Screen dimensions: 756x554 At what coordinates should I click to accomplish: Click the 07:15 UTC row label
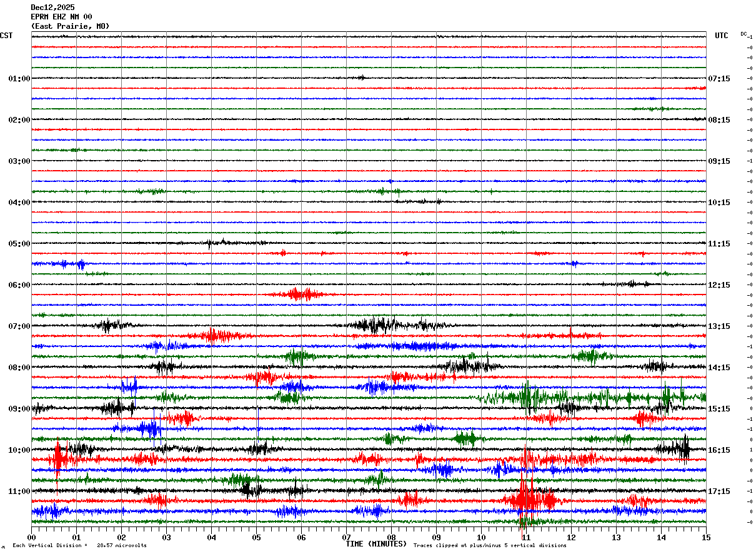pos(719,79)
